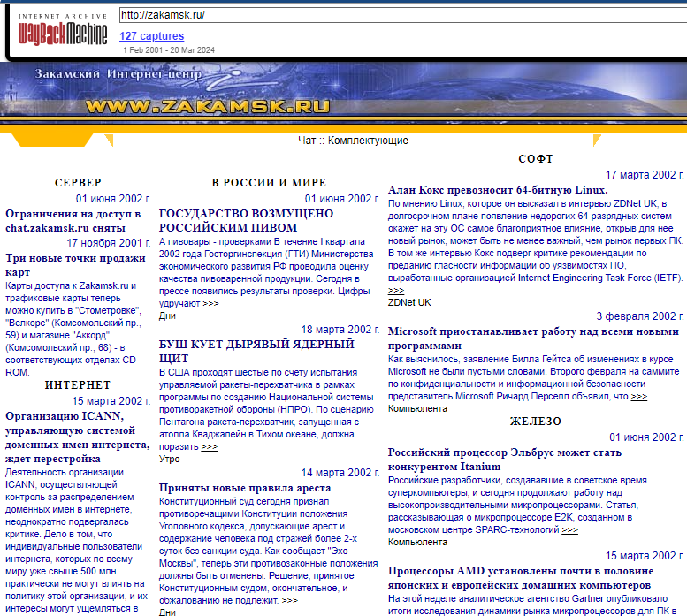687x616 pixels.
Task: Click the source label Утро
Action: coord(170,459)
